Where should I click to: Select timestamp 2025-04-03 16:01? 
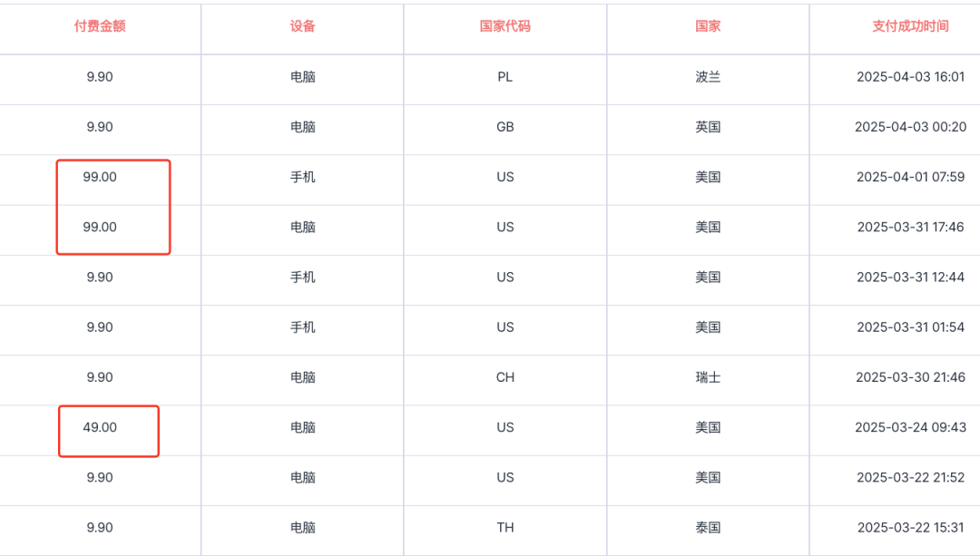(x=911, y=77)
